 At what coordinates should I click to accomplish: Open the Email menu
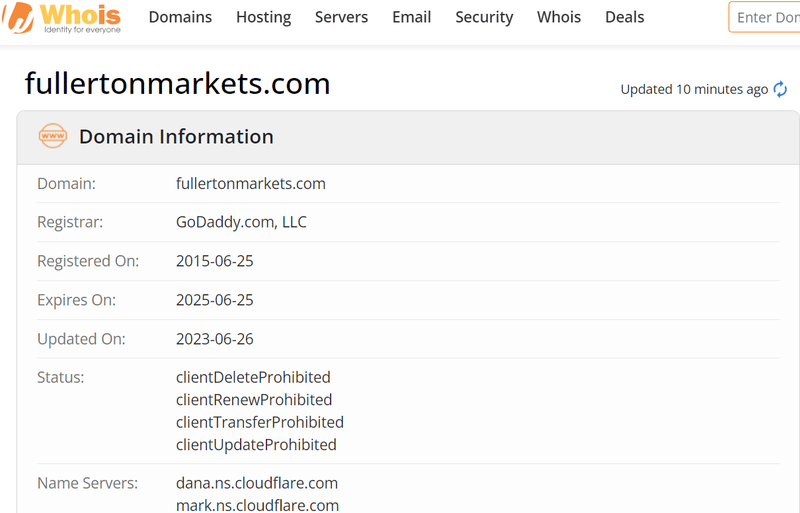pyautogui.click(x=411, y=17)
